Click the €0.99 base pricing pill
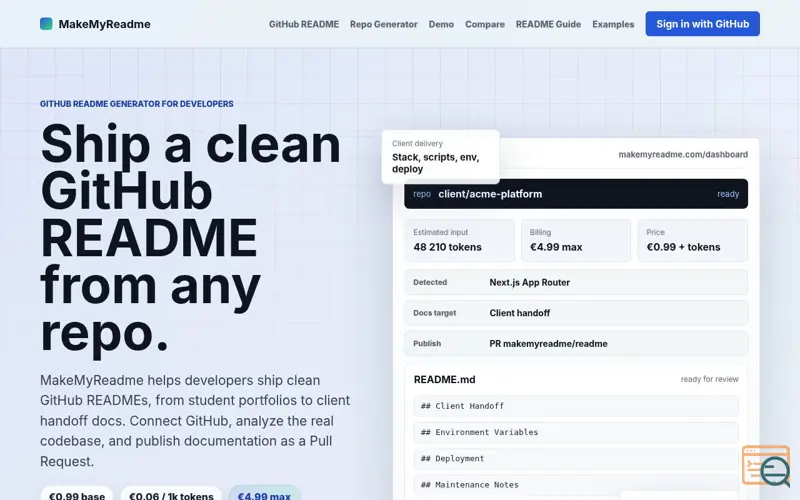Screen dimensions: 800x500 [x=77, y=494]
